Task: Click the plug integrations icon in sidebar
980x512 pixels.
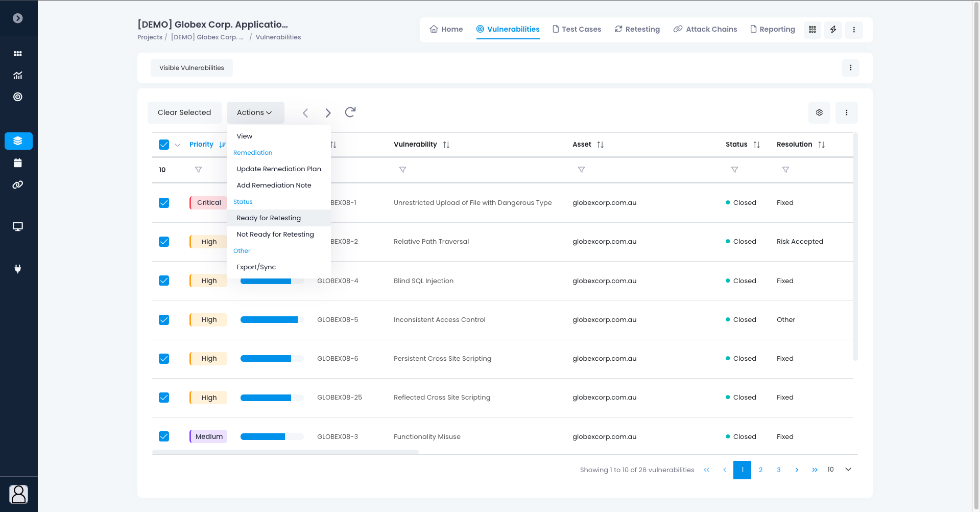Action: (18, 269)
